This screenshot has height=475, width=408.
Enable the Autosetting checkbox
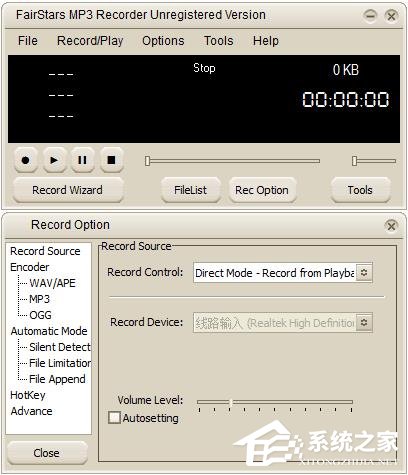coord(114,418)
